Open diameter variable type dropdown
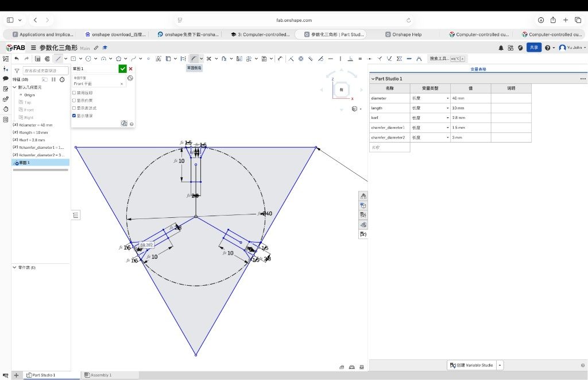588x380 pixels. point(448,98)
